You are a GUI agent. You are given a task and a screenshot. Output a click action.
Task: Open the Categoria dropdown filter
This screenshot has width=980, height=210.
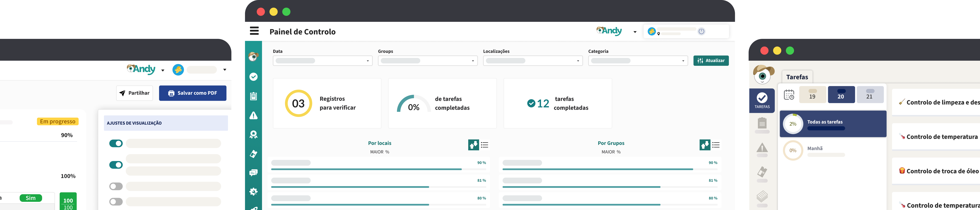pyautogui.click(x=638, y=61)
